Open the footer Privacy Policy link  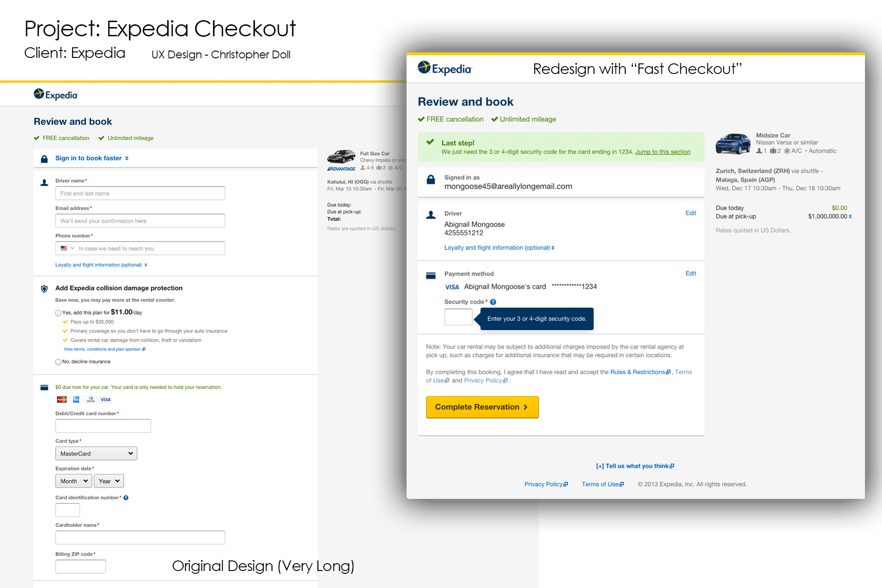coord(546,484)
